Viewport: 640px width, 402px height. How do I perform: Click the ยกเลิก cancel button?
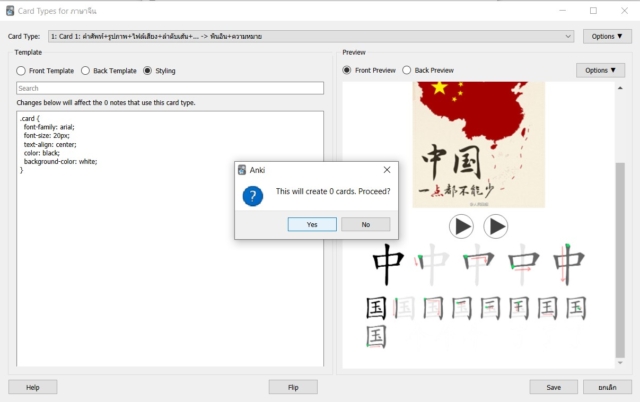(607, 387)
